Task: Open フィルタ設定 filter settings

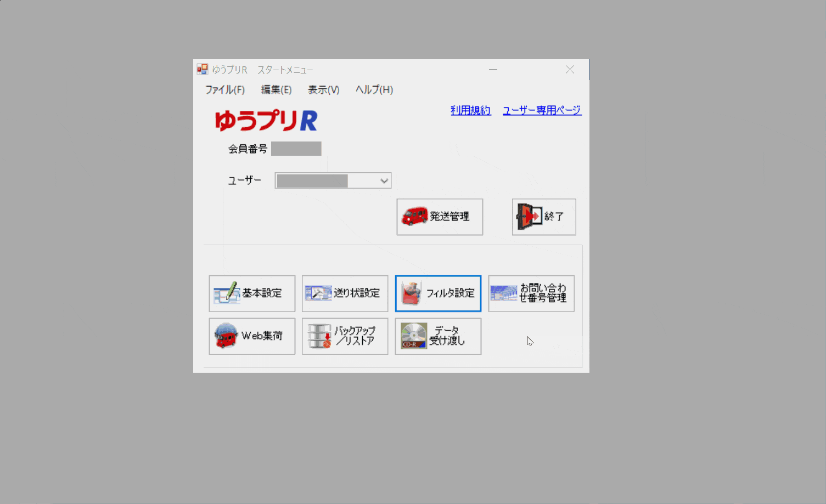Action: tap(438, 293)
